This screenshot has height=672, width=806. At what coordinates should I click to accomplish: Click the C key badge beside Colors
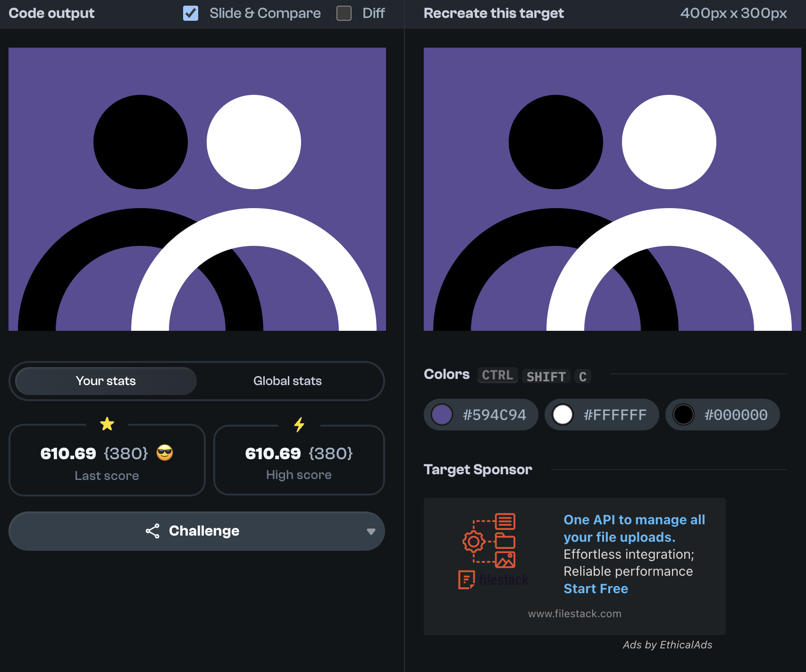[x=583, y=377]
